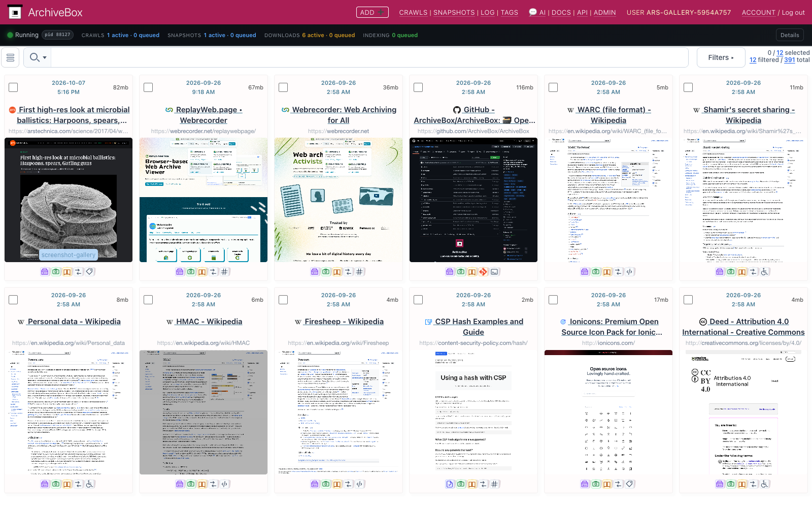Click the accessibility icon under Shamir's secret sharing card
The height and width of the screenshot is (508, 812).
click(x=765, y=272)
